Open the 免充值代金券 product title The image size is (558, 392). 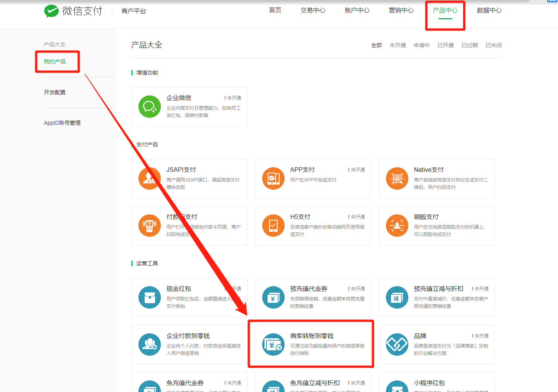tap(185, 383)
